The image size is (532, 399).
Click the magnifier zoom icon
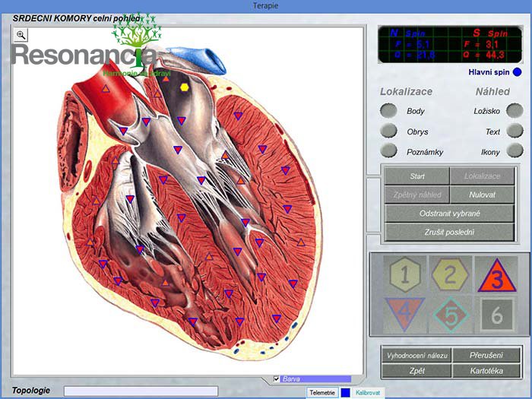[21, 35]
